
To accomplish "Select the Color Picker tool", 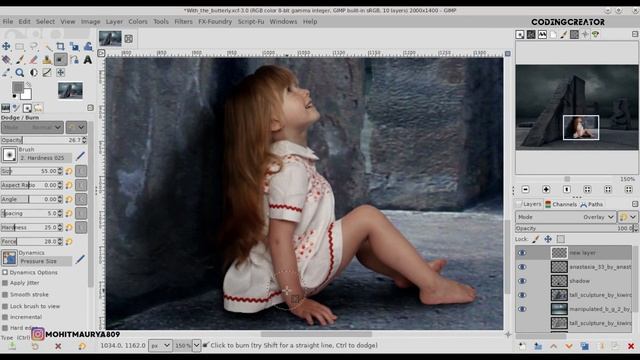I will click(x=6, y=73).
